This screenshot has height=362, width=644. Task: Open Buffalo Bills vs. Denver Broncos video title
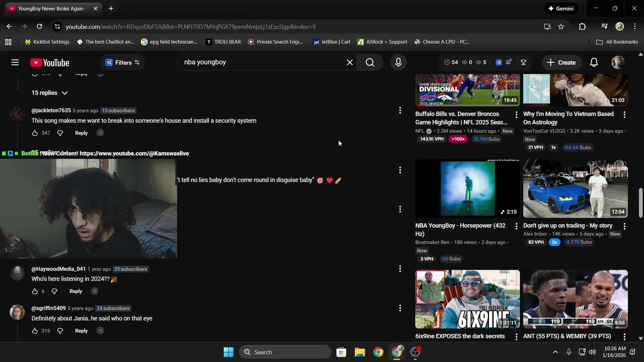461,118
